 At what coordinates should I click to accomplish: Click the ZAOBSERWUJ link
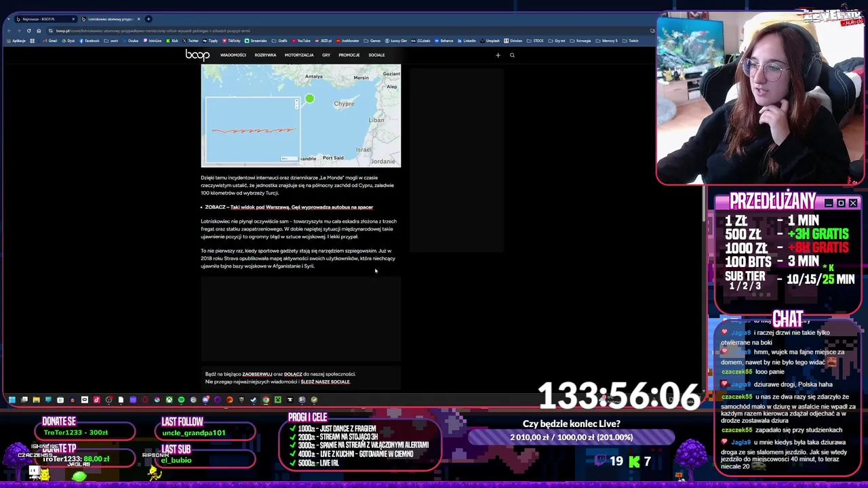coord(257,374)
